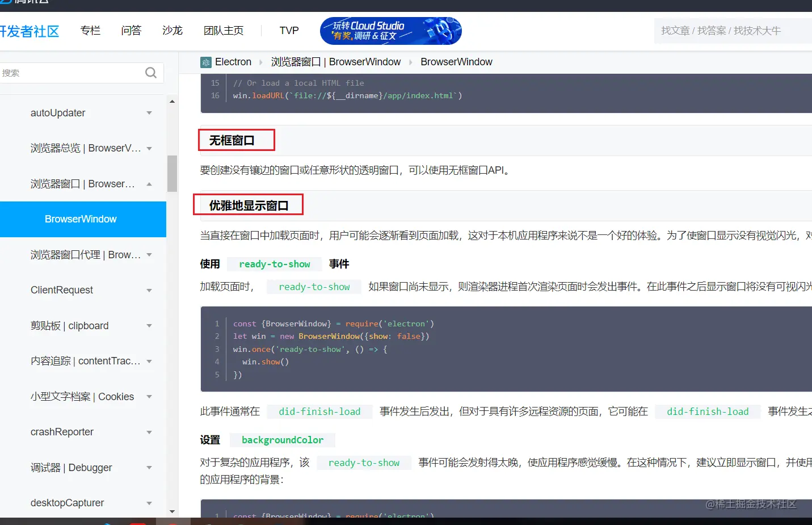Click the last BrowserWindow breadcrumb item
Image resolution: width=812 pixels, height=525 pixels.
click(456, 62)
